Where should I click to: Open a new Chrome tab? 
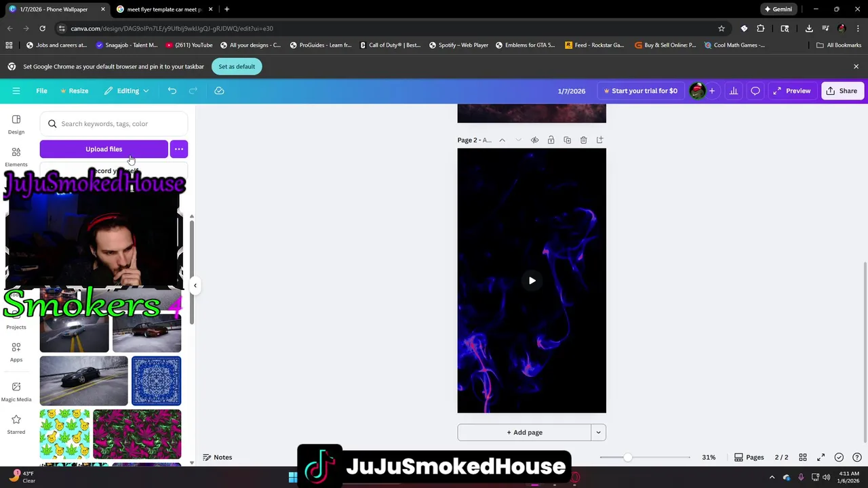point(226,9)
